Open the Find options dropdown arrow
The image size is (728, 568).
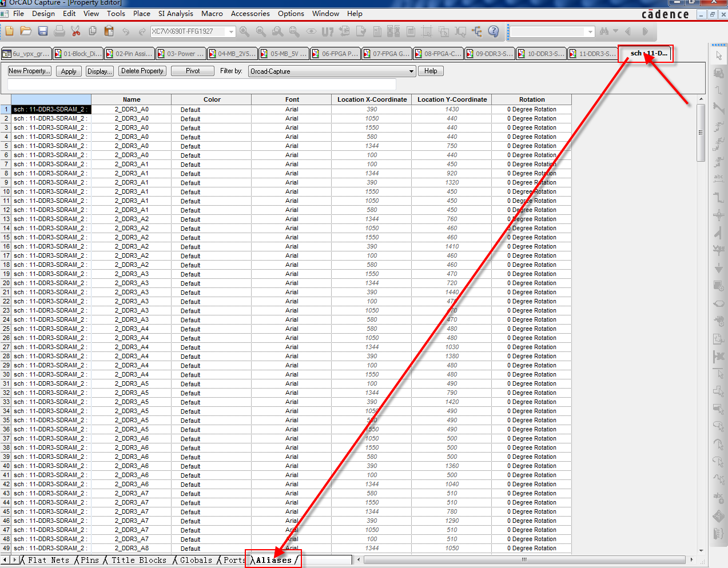615,31
